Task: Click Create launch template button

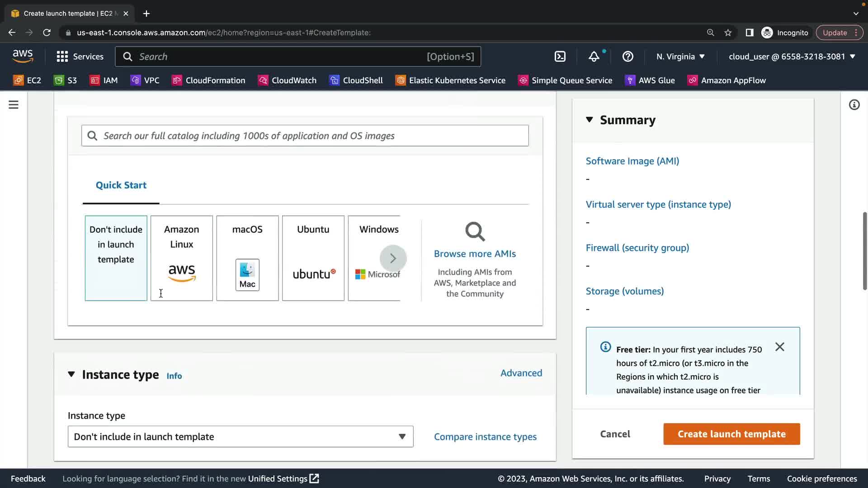Action: [731, 434]
